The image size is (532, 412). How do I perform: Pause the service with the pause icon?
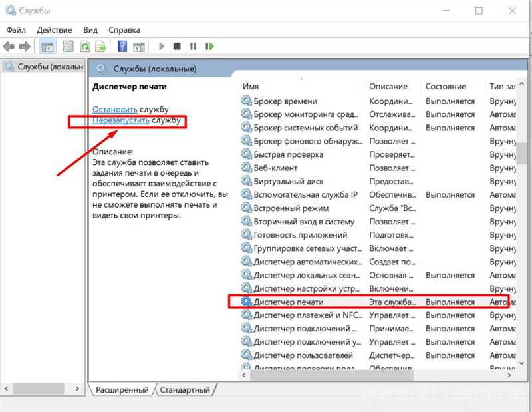193,46
